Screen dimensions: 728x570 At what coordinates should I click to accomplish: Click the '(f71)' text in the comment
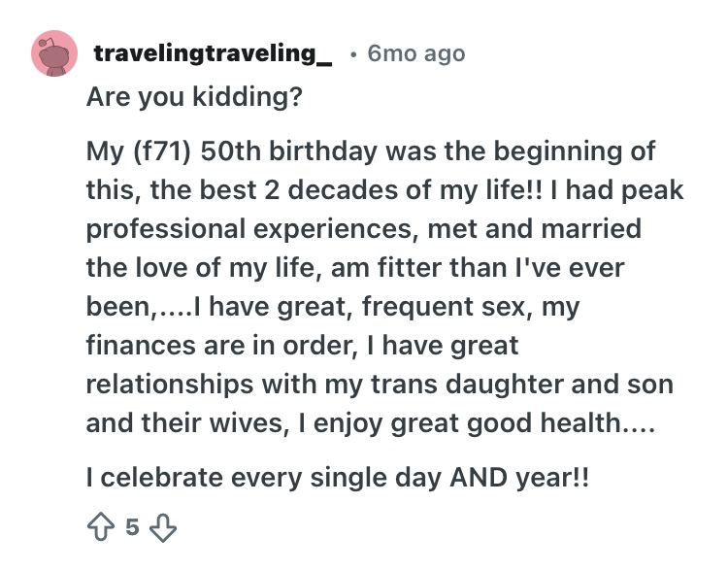click(x=162, y=151)
